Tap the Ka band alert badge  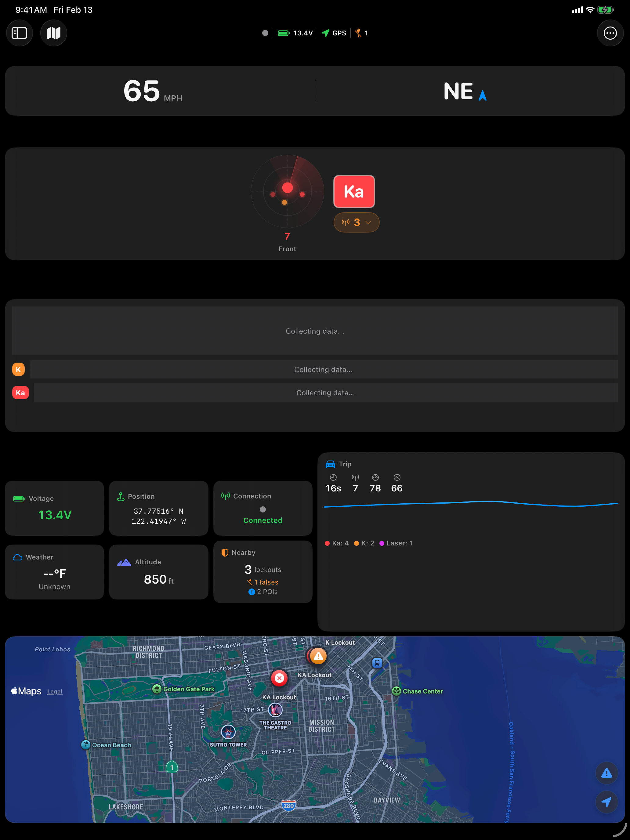pos(353,192)
